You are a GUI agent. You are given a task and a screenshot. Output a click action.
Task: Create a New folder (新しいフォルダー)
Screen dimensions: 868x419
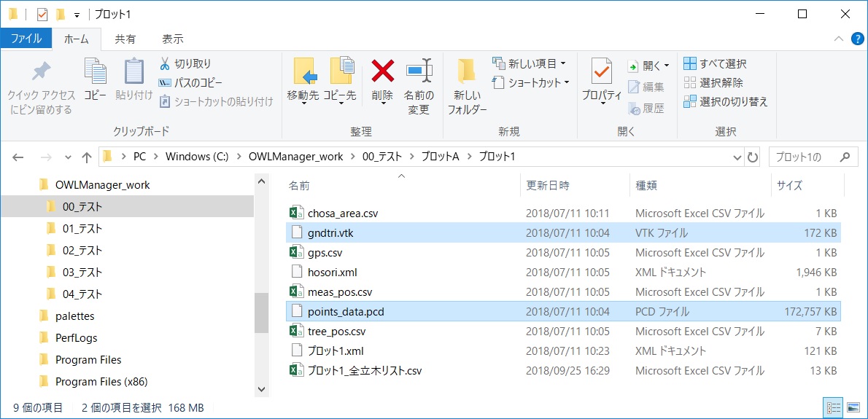(x=467, y=87)
